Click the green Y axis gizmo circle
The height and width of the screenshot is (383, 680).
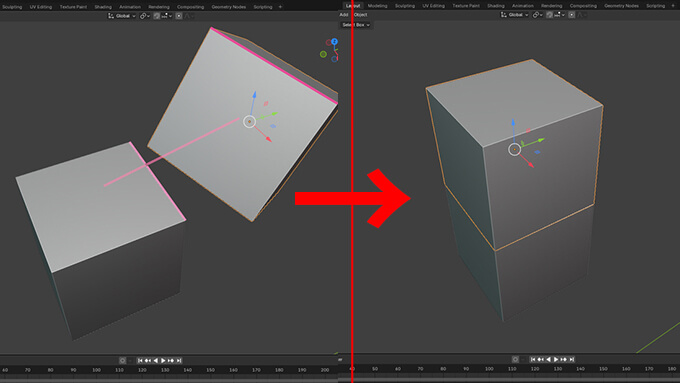[x=323, y=54]
